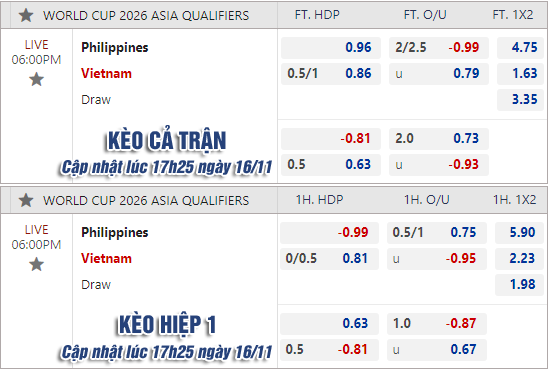Image resolution: width=548 pixels, height=370 pixels.
Task: Star the full-time World Cup 2026 Asia Qualifiers league header
Action: [x=26, y=15]
